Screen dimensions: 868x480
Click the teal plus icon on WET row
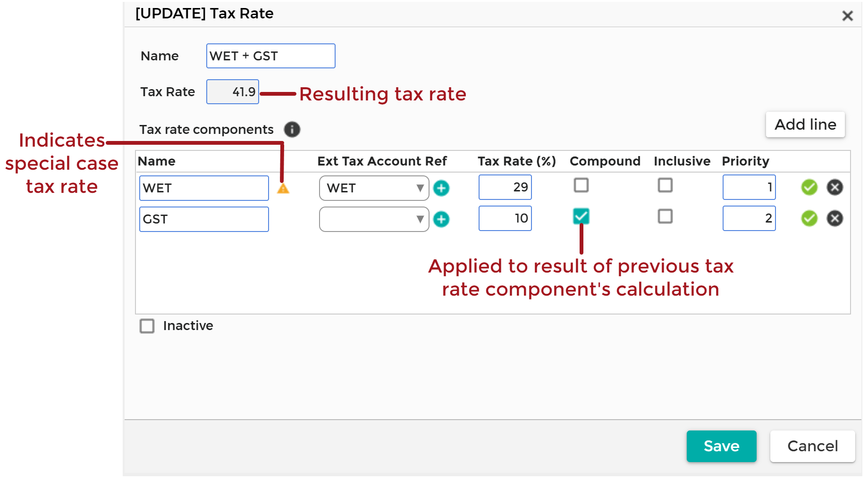pos(441,188)
